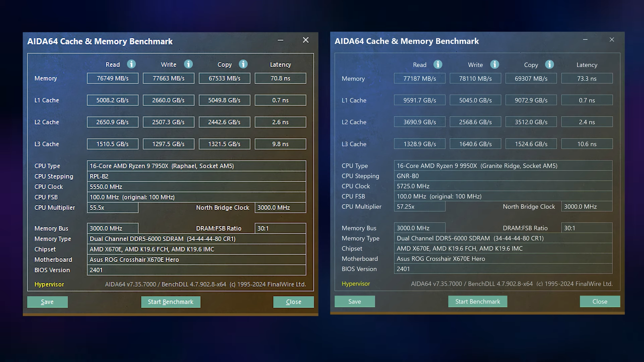644x362 pixels.
Task: Click Hypervisor link in left window
Action: click(49, 284)
